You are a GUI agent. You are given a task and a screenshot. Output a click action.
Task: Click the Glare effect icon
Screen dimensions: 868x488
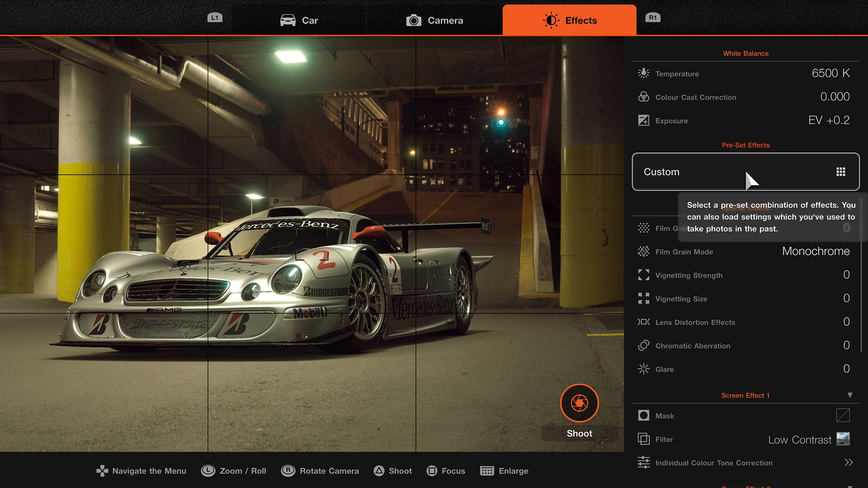tap(643, 369)
